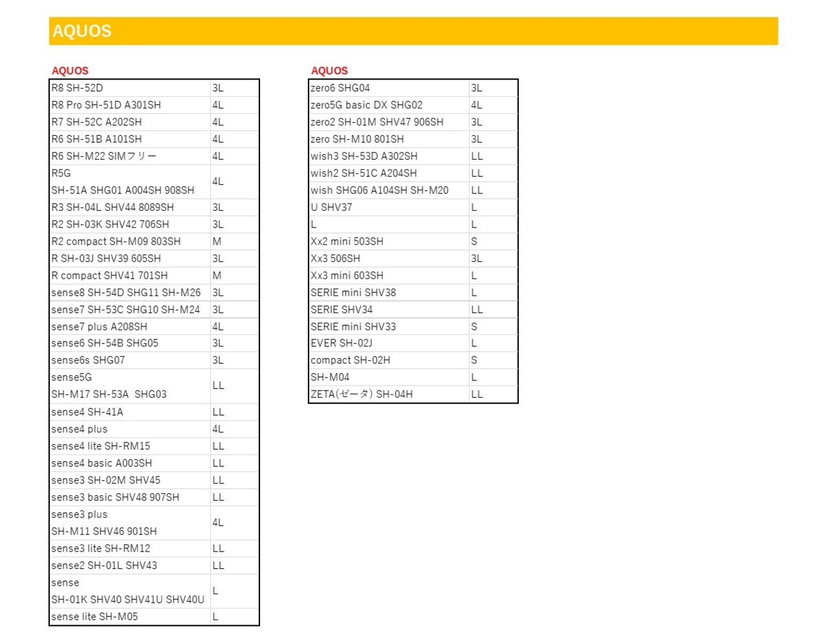The image size is (828, 644).
Task: Select the R8 Pro SH-51D A301SH row
Action: (155, 105)
